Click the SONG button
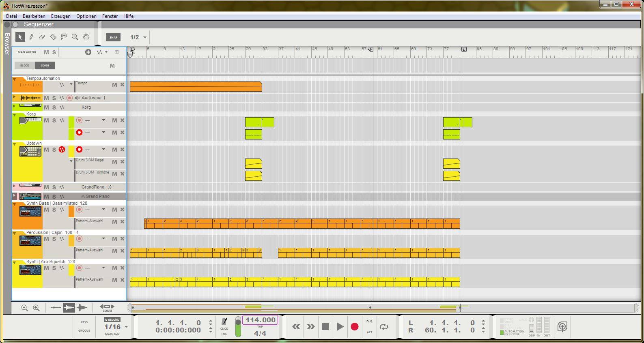 click(x=45, y=65)
